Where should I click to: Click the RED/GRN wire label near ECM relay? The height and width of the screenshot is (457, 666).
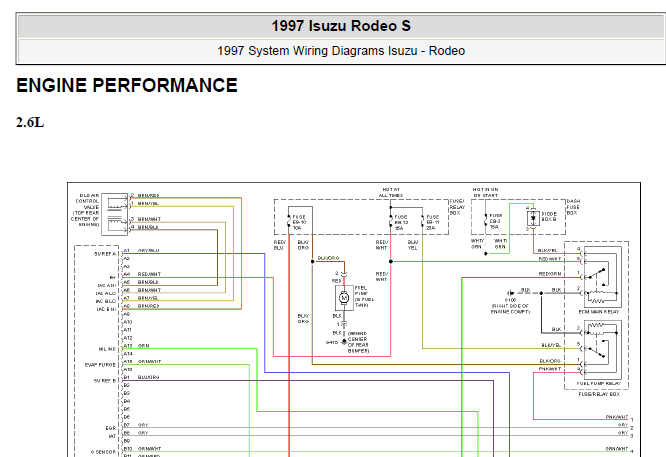(550, 274)
